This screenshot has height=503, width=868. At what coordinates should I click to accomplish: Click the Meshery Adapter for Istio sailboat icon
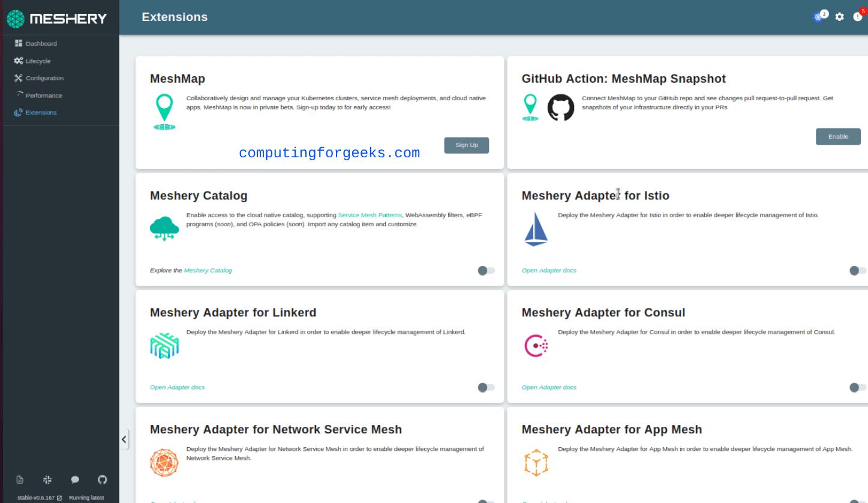pyautogui.click(x=534, y=229)
